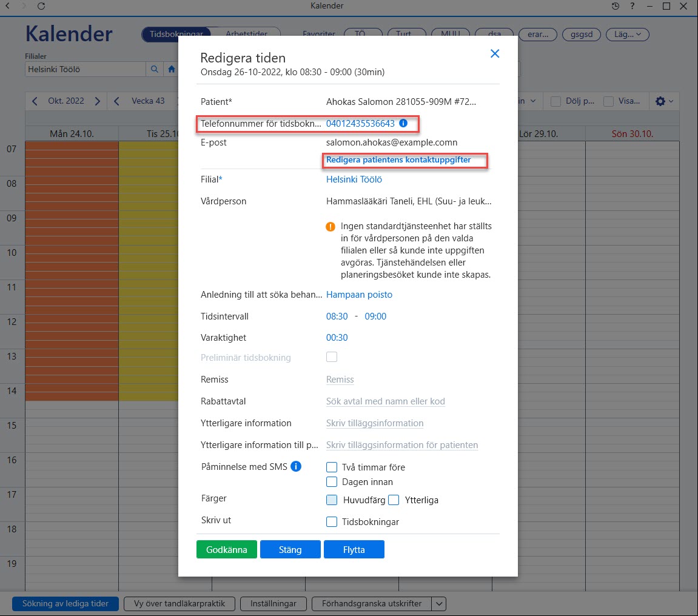The image size is (698, 616).
Task: Click the phone number info icon
Action: pos(403,123)
